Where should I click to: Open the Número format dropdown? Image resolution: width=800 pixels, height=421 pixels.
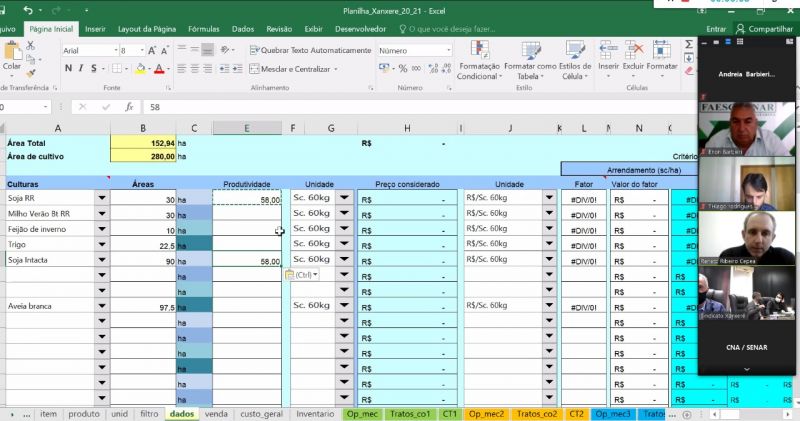pyautogui.click(x=448, y=51)
